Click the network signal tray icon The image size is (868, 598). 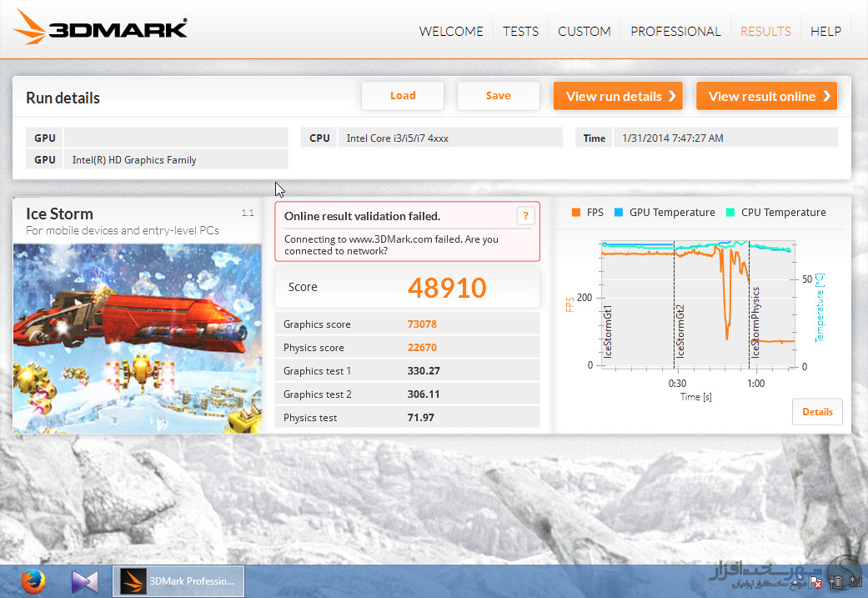coord(854,582)
